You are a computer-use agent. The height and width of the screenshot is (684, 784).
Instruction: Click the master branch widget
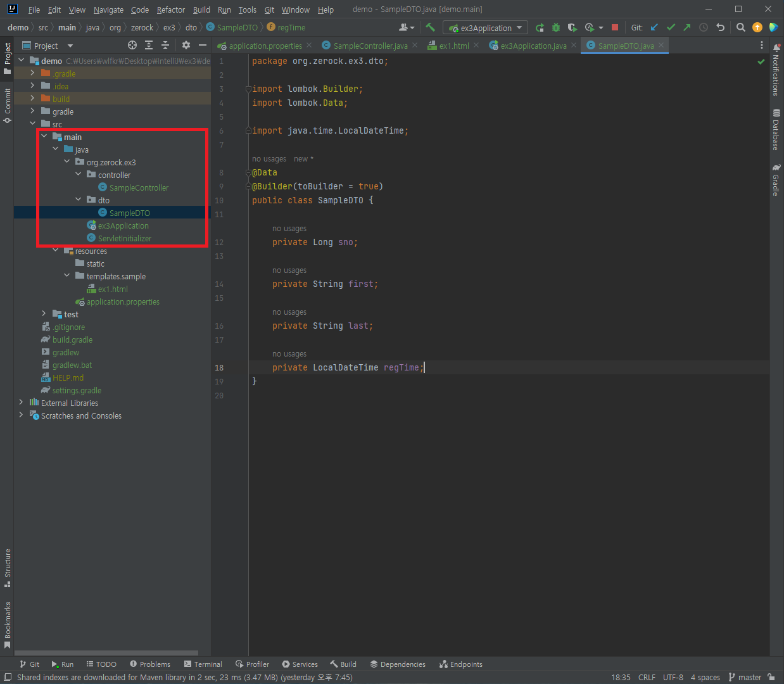point(745,677)
